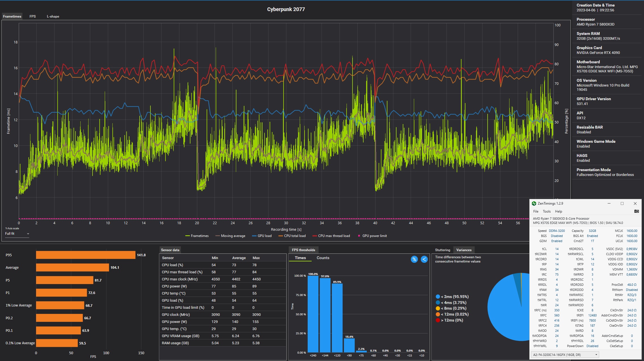Click the red over-12ms legend dot

(x=438, y=320)
